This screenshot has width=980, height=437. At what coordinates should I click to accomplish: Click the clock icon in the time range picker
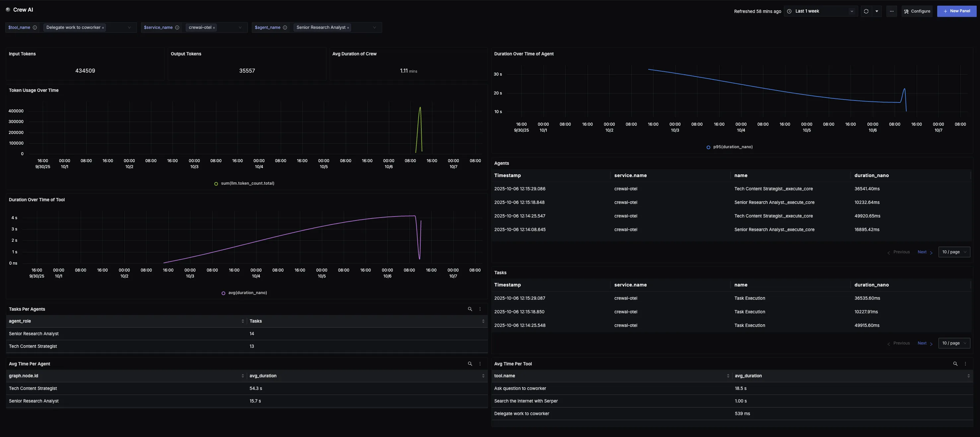coord(789,11)
